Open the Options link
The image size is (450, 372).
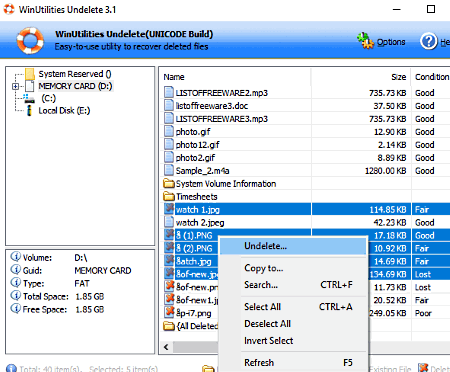point(391,42)
